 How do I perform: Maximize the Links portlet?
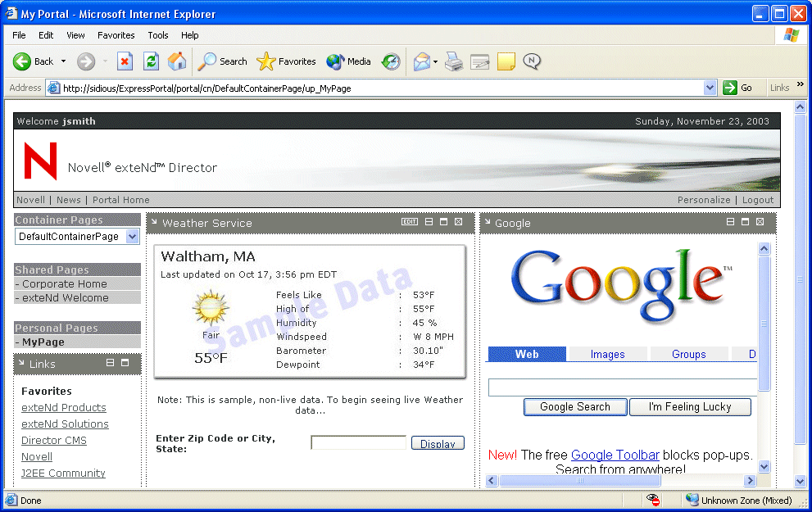[125, 363]
